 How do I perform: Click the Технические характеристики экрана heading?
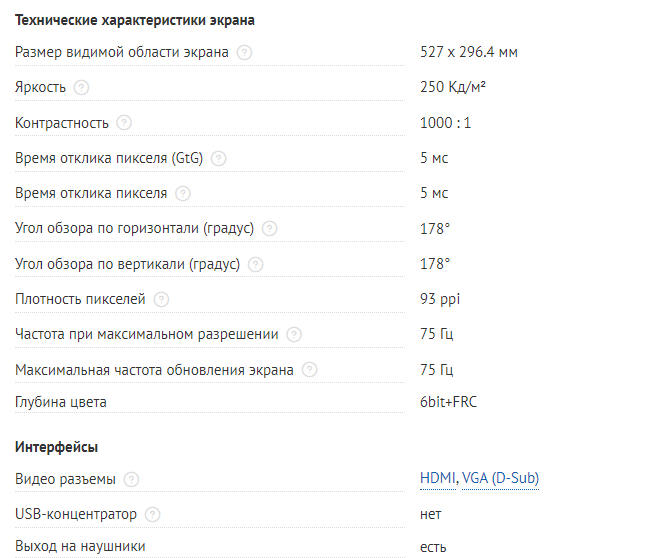135,20
